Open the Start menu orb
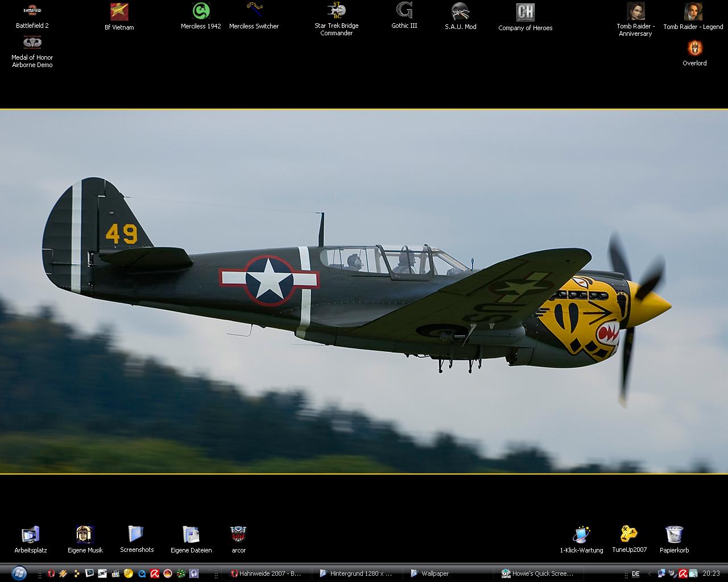Screen dimensions: 728x582 pos(18,573)
